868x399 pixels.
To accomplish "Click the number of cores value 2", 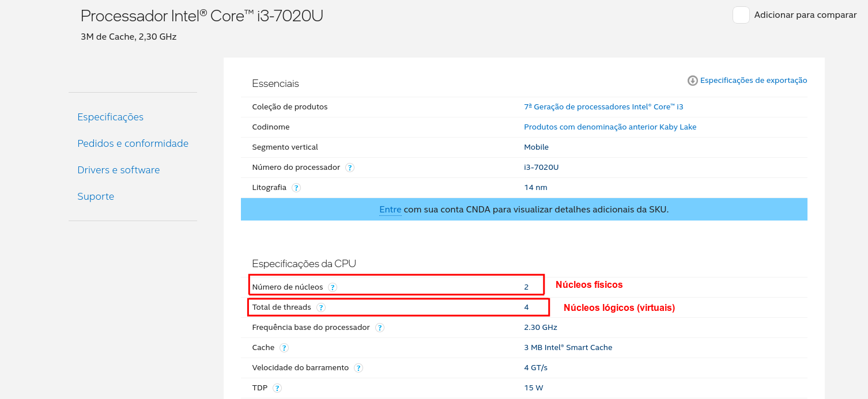I will 526,287.
